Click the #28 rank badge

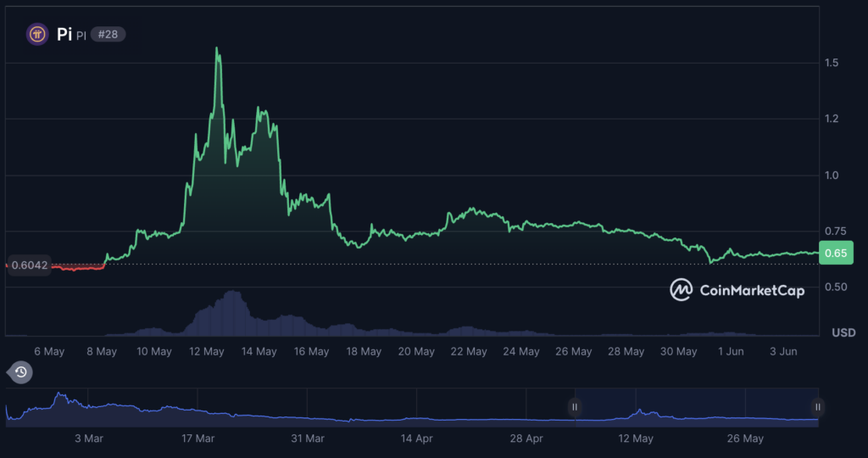click(x=108, y=34)
